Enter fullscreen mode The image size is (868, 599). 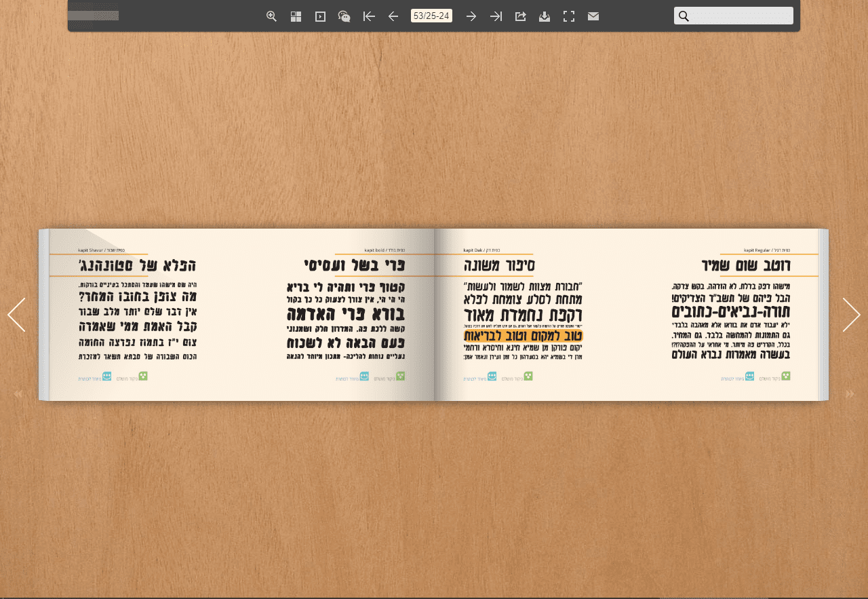[569, 16]
